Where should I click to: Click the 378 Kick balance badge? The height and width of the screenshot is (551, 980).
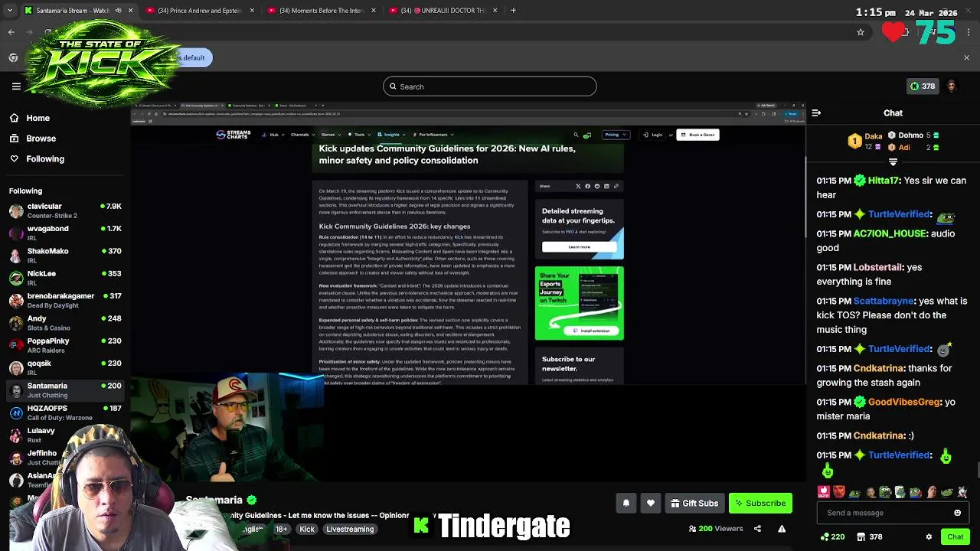click(x=922, y=86)
